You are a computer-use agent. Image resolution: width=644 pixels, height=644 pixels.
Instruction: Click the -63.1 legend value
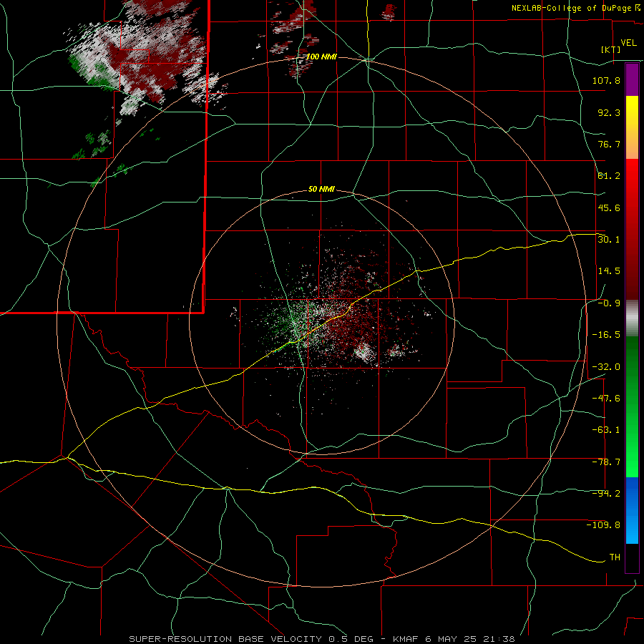(606, 430)
